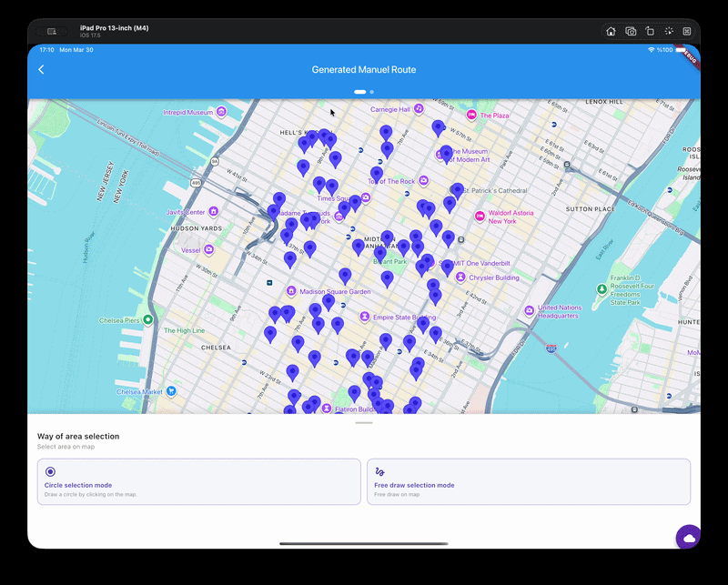728x585 pixels.
Task: Click the spinner icon in simulator toolbar
Action: [x=669, y=31]
